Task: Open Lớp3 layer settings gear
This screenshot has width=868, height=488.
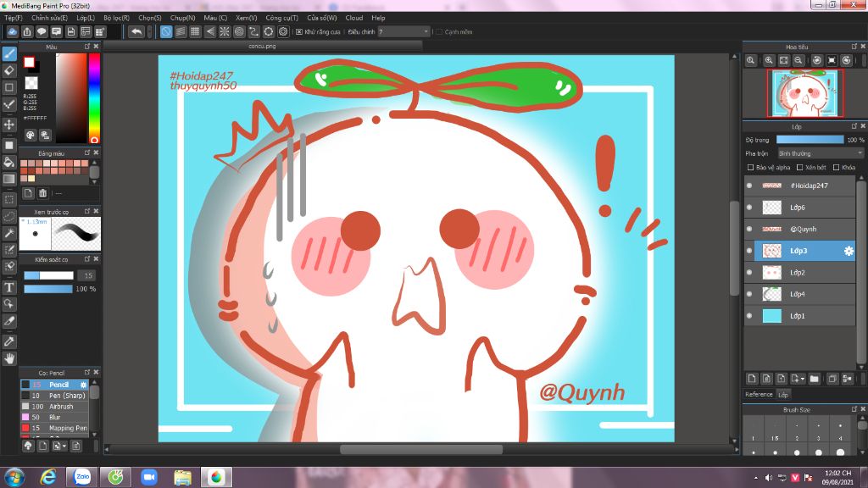Action: pos(849,251)
